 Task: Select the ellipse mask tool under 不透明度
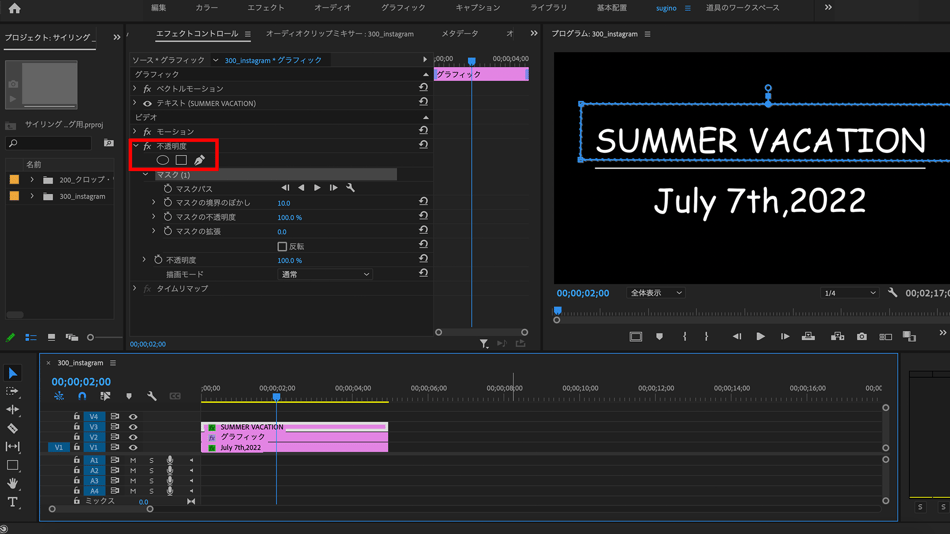162,160
